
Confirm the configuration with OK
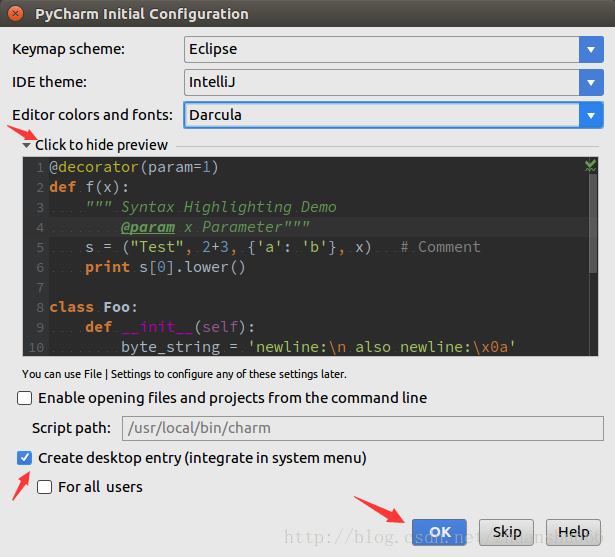(439, 532)
